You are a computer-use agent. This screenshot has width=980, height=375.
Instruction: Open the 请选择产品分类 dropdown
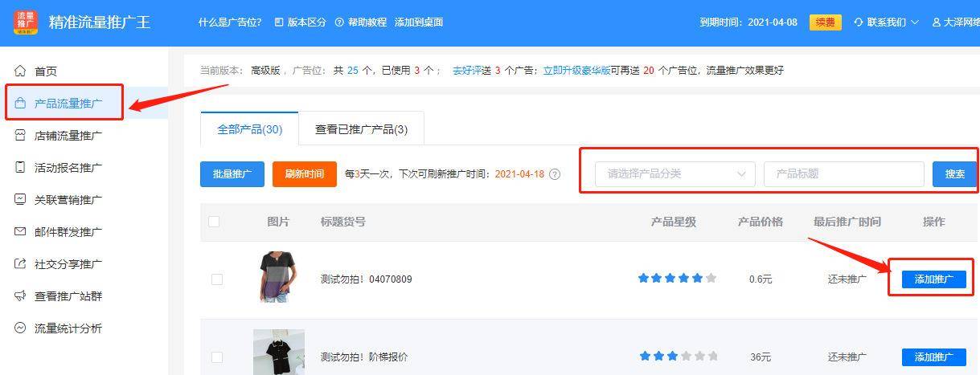click(675, 173)
